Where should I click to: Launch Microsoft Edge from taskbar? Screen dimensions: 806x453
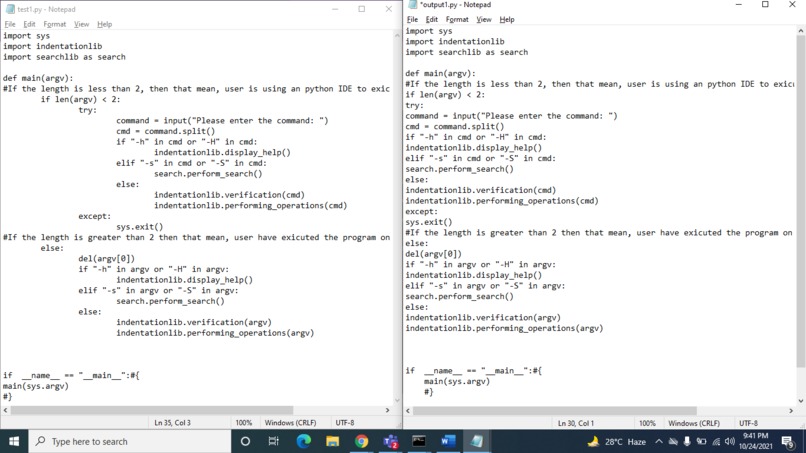click(x=303, y=441)
